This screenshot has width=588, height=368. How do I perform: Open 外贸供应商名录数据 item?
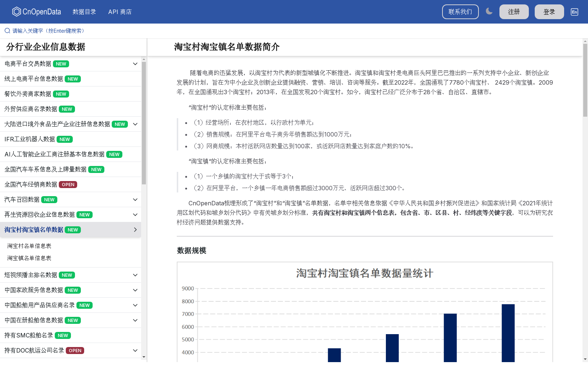tap(71, 109)
